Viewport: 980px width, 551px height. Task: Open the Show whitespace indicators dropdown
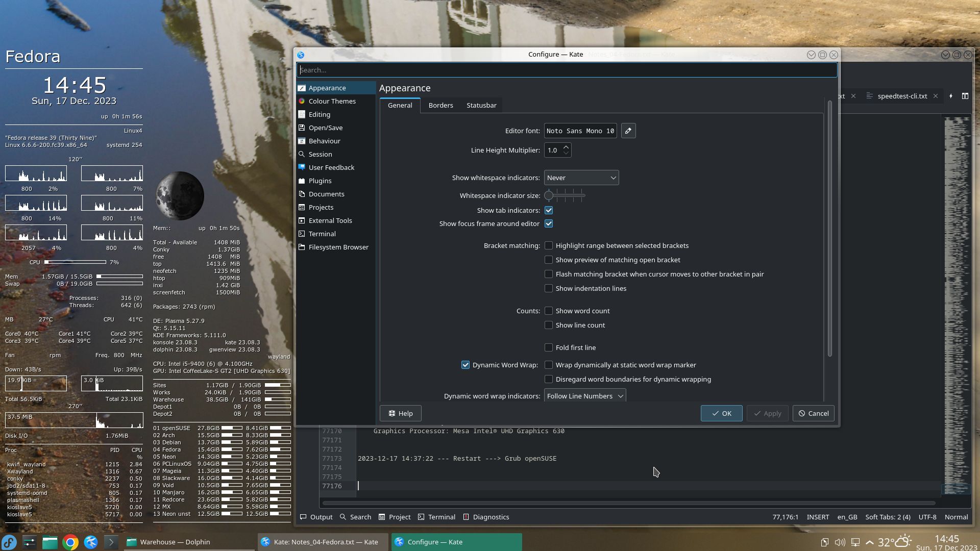tap(581, 178)
